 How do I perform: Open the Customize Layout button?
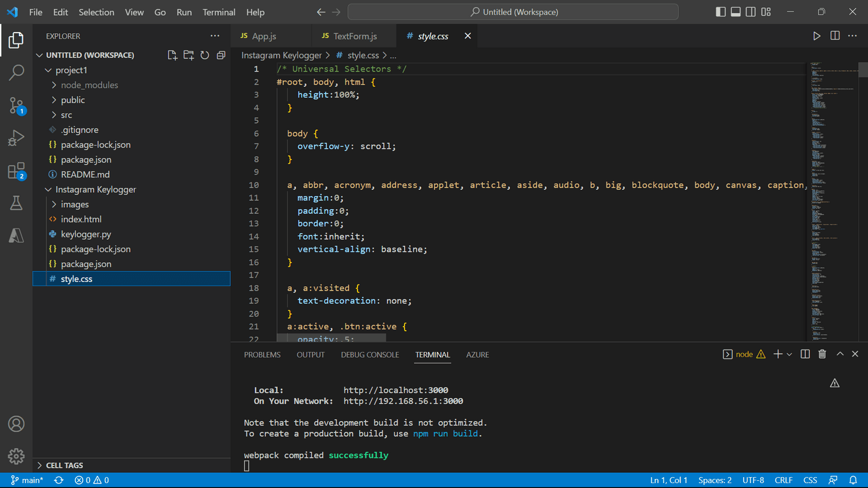click(x=766, y=12)
